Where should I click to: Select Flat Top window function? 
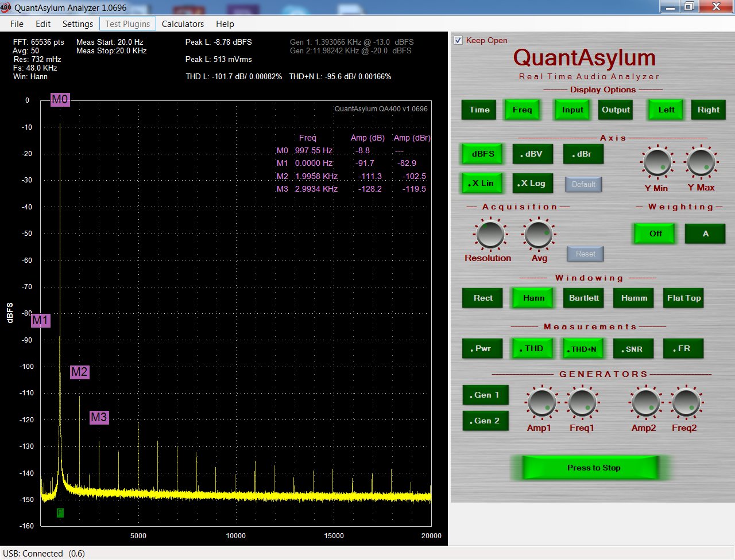(684, 298)
